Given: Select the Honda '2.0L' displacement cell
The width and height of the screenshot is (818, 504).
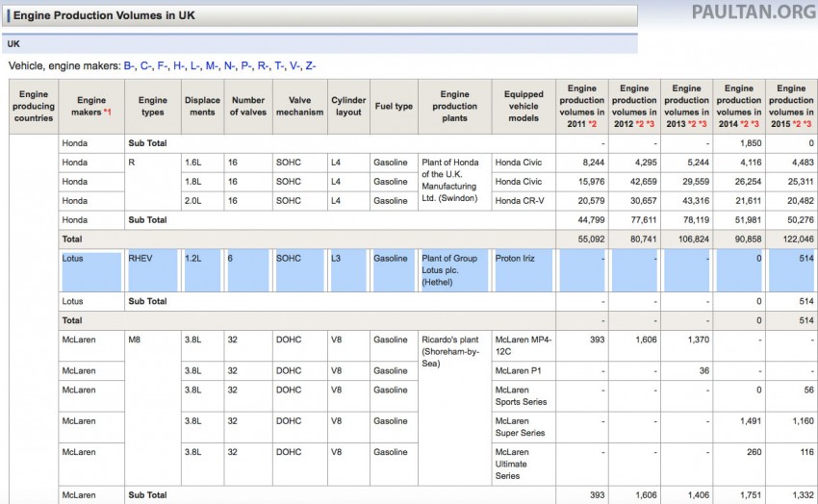Looking at the screenshot, I should tap(202, 201).
